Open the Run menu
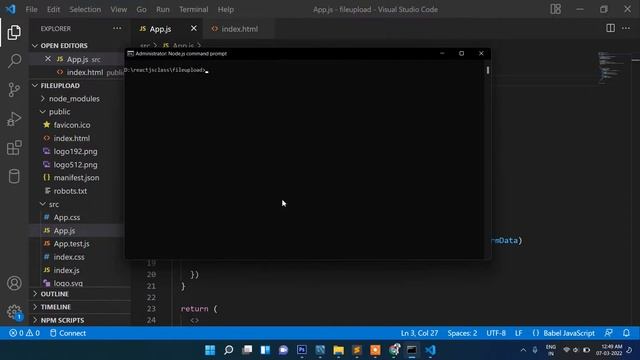Image resolution: width=640 pixels, height=360 pixels. point(162,9)
